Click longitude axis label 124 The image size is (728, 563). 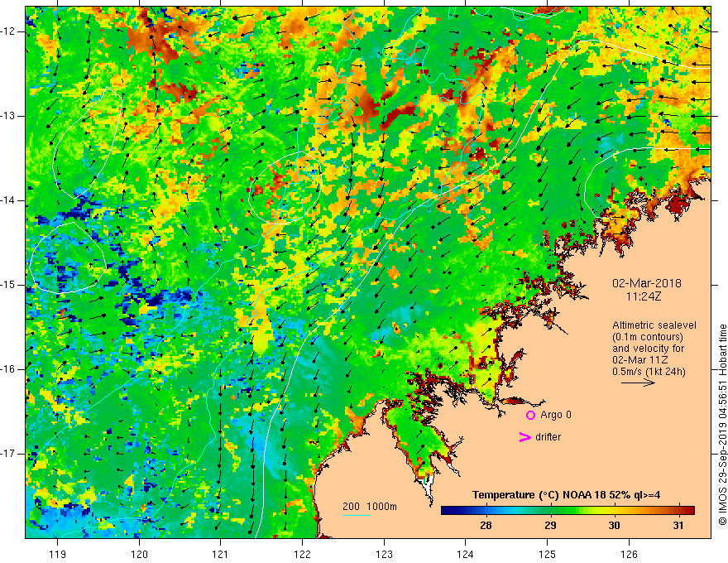point(466,555)
